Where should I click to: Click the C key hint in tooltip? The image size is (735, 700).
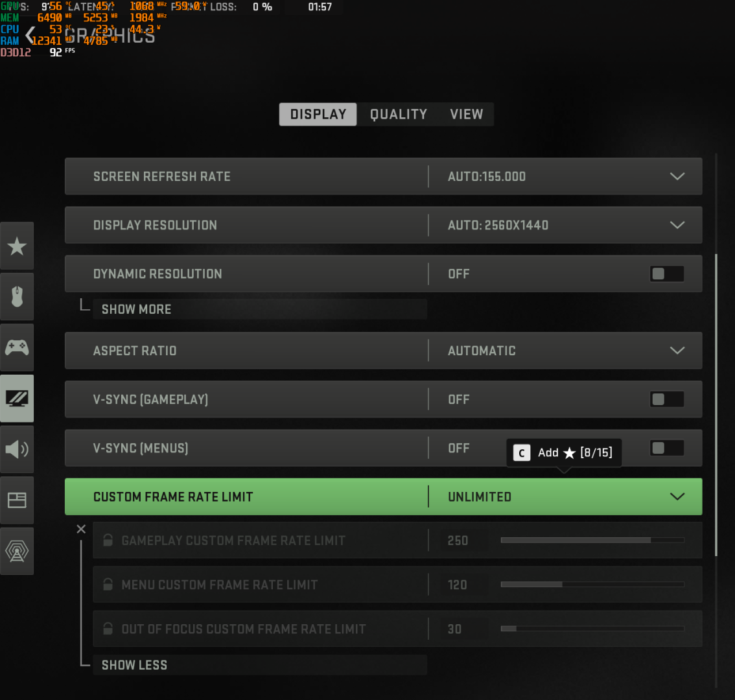coord(522,453)
